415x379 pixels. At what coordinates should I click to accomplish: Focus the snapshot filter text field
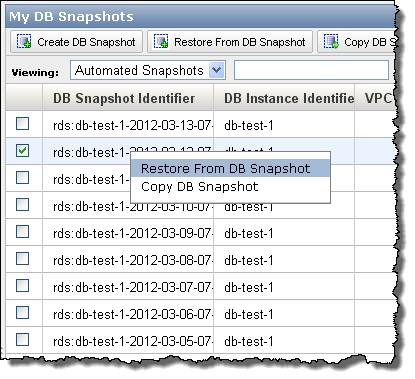(311, 70)
